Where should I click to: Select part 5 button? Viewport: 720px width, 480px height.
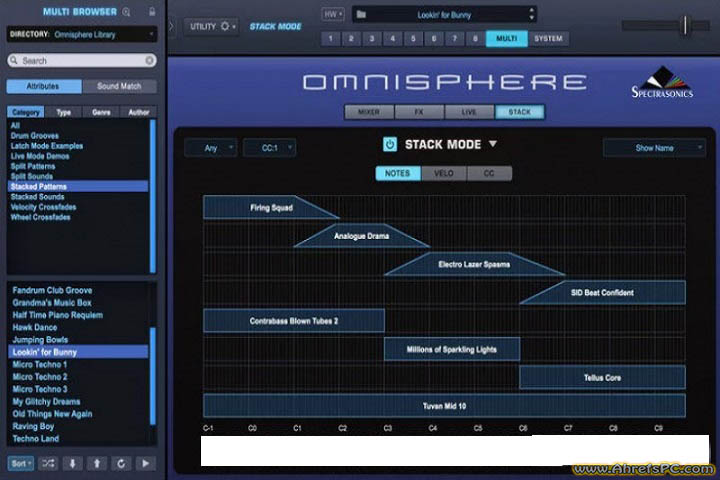point(413,39)
